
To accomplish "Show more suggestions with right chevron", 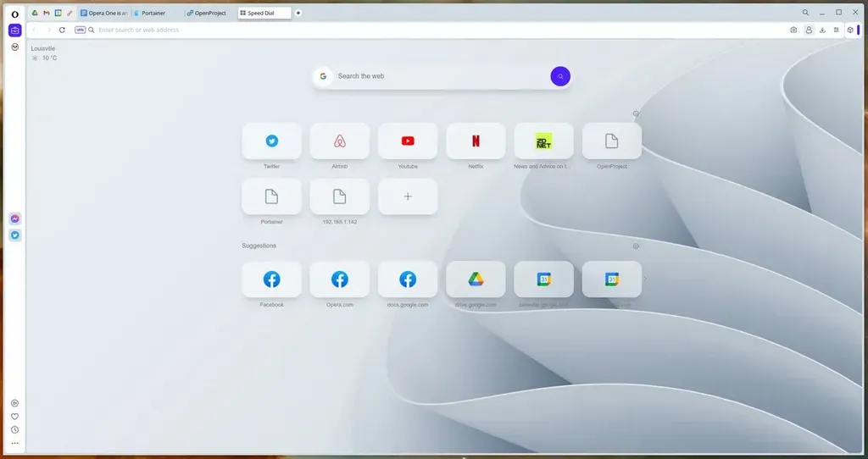I will tap(645, 279).
